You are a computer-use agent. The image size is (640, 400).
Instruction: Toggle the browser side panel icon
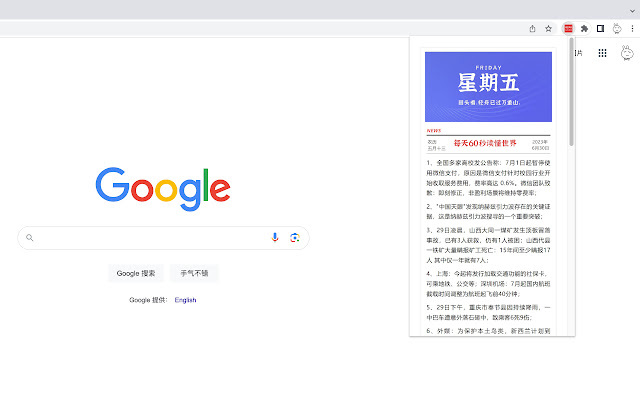coord(600,29)
